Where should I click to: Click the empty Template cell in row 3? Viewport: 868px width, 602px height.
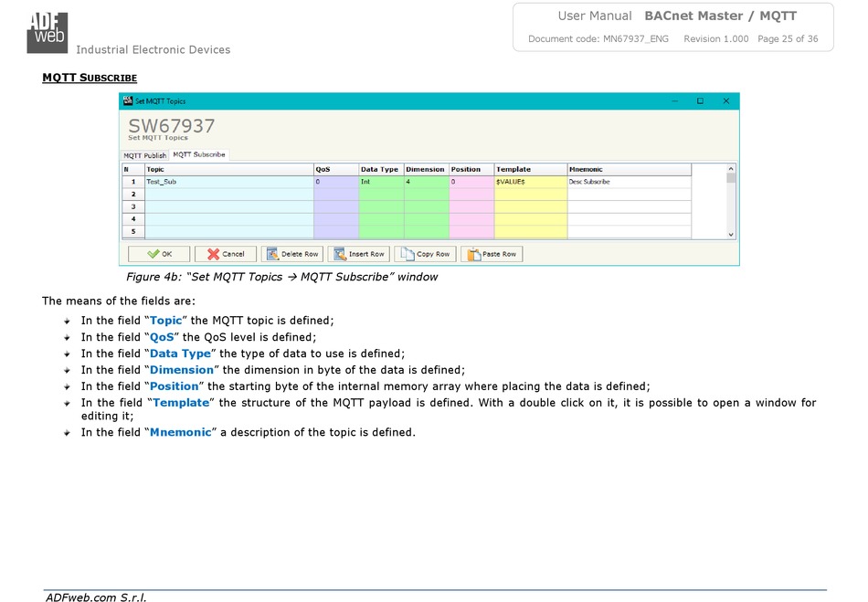coord(531,206)
